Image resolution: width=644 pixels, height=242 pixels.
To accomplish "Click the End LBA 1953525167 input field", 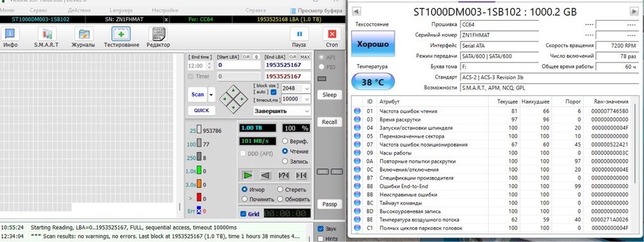I will [287, 65].
